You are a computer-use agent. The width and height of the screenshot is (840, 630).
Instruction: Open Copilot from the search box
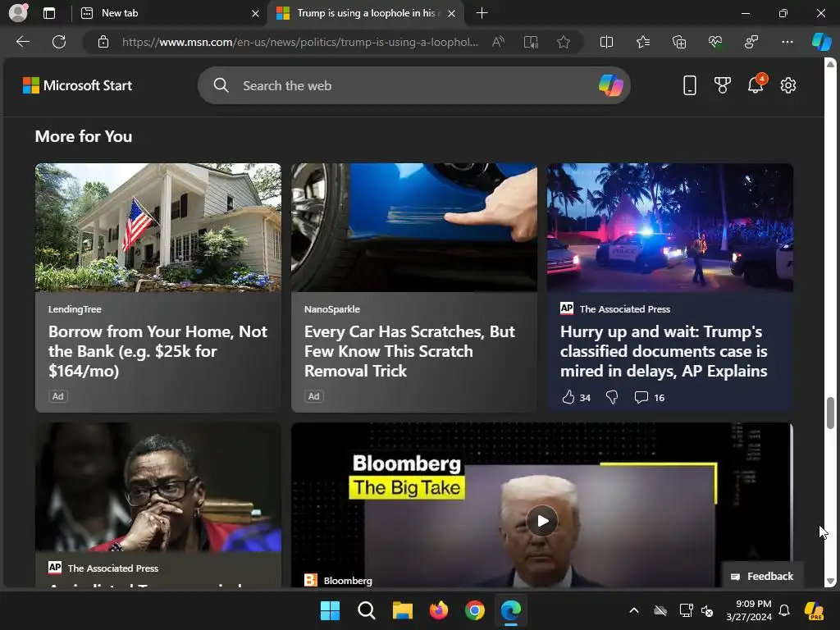(x=610, y=85)
